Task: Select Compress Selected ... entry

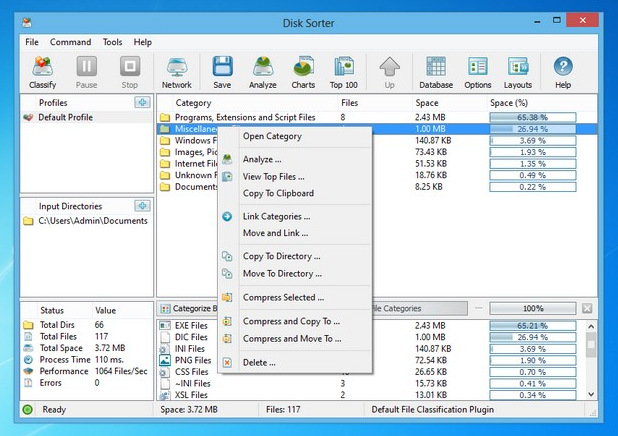Action: [x=295, y=297]
